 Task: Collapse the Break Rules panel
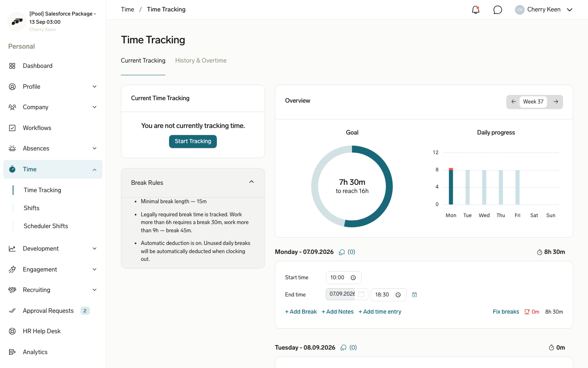pos(252,182)
